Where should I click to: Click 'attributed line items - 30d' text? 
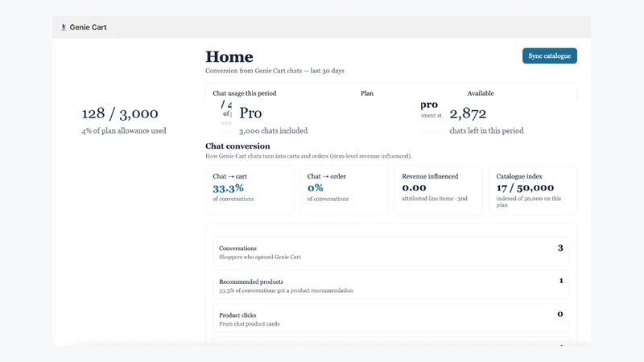(435, 198)
